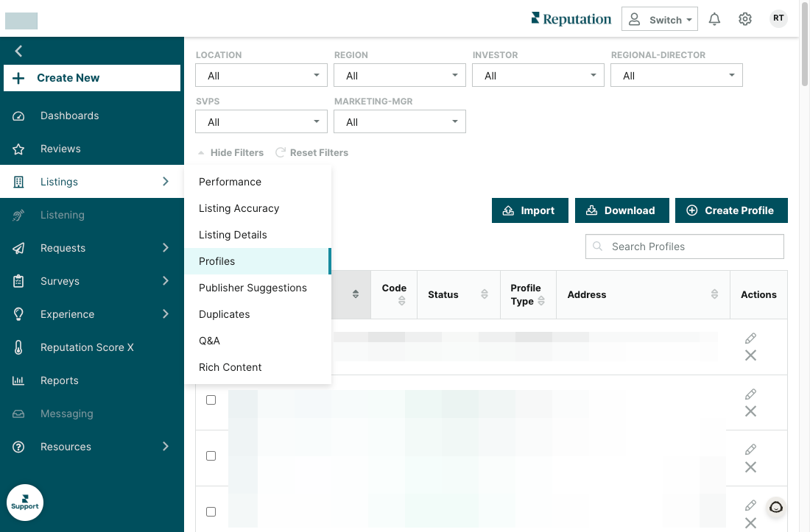Click the Download button
This screenshot has height=532, width=810.
tap(622, 210)
